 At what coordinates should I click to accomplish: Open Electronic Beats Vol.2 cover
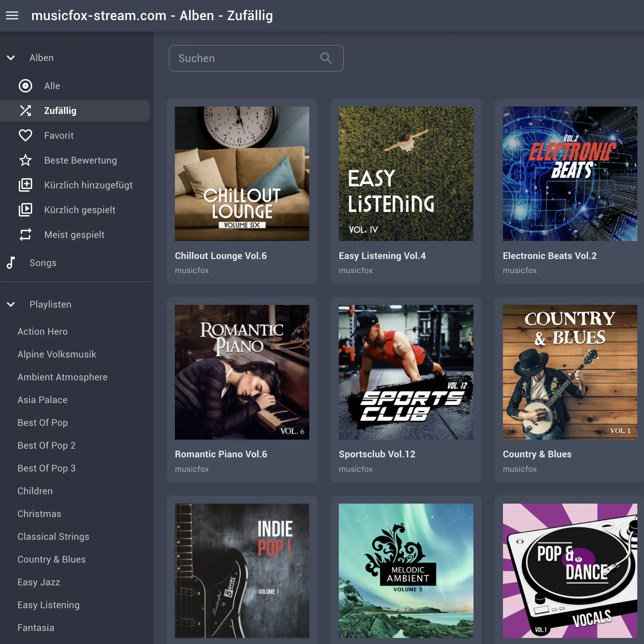pyautogui.click(x=570, y=174)
